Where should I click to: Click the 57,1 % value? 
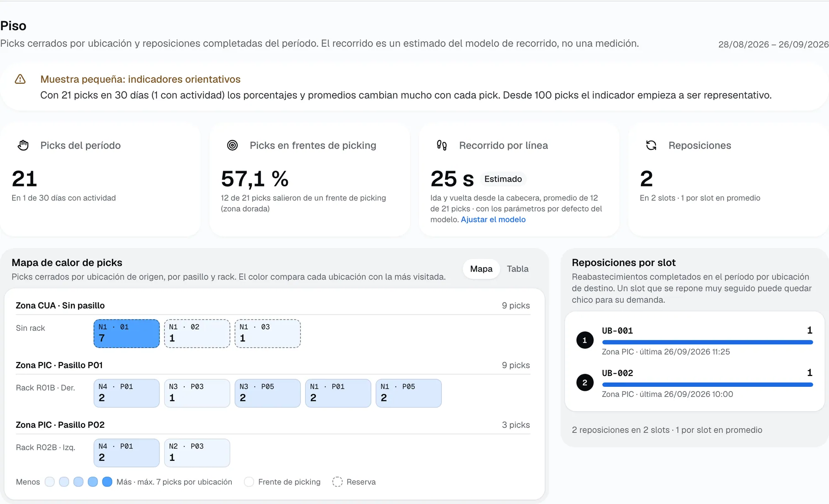pyautogui.click(x=255, y=179)
